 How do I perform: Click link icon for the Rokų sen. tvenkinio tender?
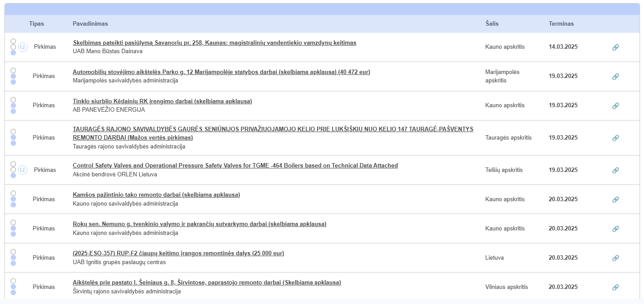[x=615, y=229]
